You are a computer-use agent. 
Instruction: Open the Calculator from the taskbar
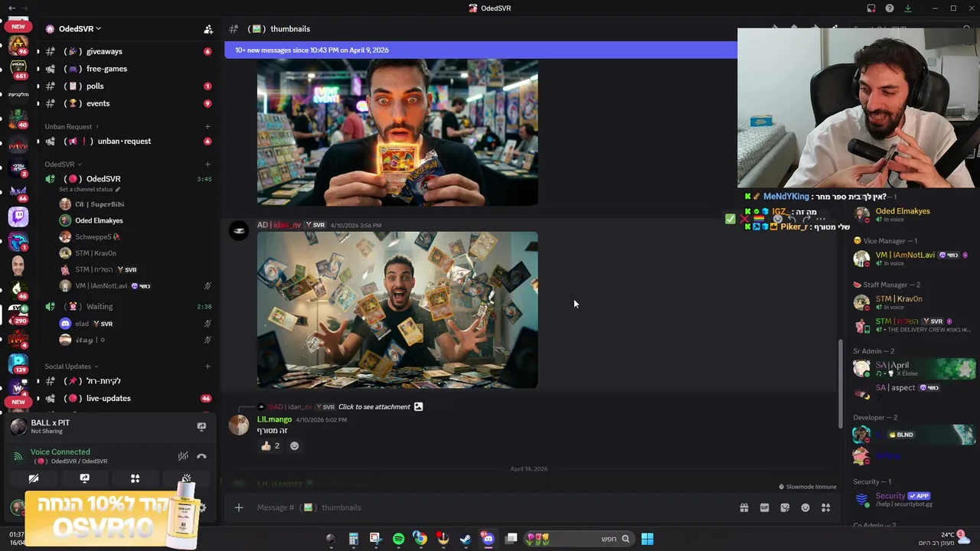(x=353, y=539)
